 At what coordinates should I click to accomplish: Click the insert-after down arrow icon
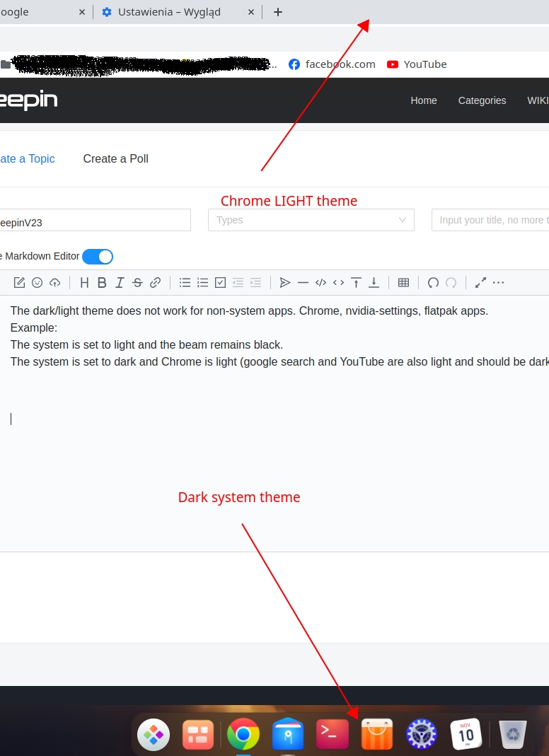(x=374, y=283)
